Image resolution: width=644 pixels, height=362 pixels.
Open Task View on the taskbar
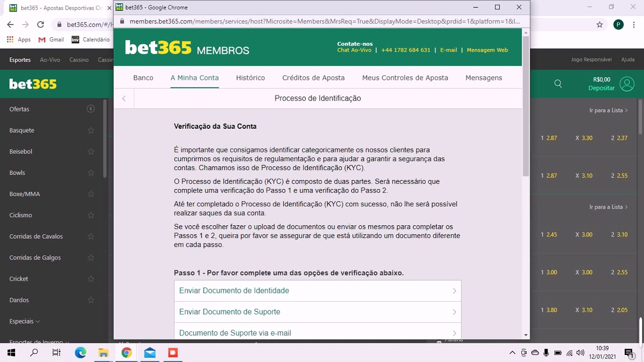56,353
